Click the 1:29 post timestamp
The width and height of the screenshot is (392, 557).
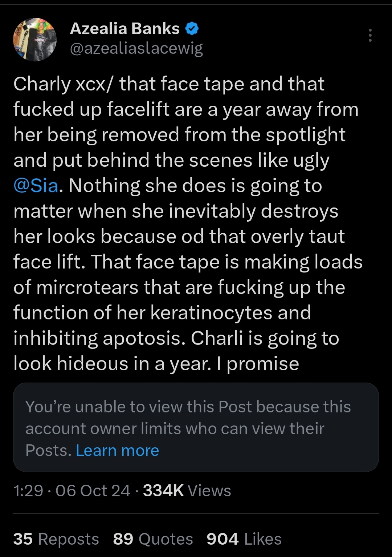pyautogui.click(x=28, y=491)
